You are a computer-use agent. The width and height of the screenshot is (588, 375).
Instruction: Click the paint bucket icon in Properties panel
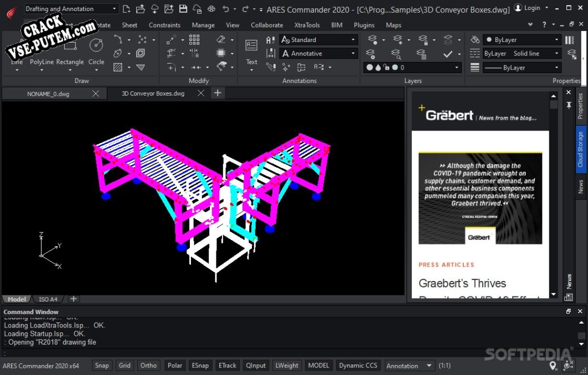coord(475,39)
